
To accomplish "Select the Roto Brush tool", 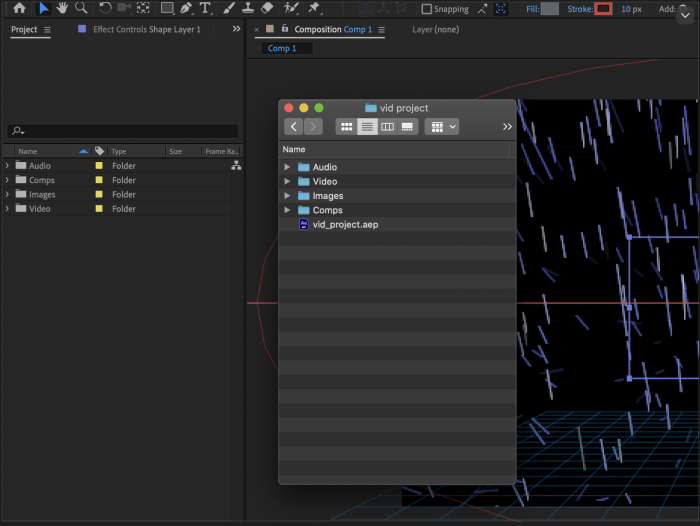I will (291, 8).
